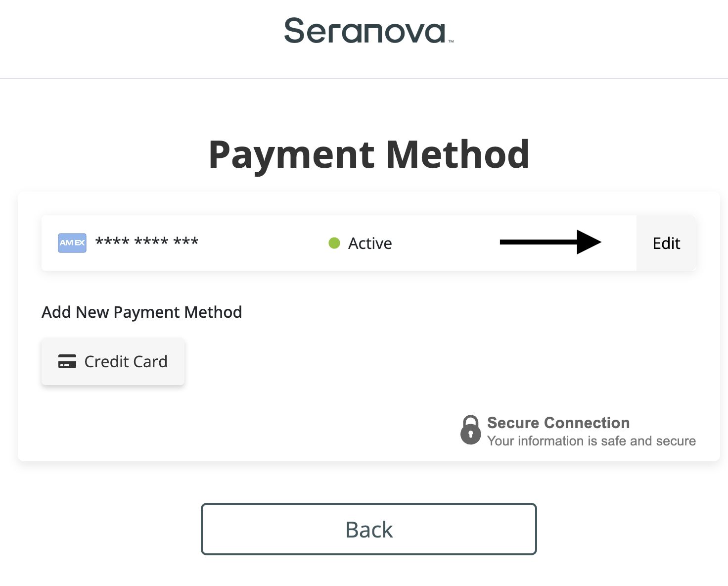Click the Seranova logo
The image size is (728, 586).
click(x=365, y=31)
